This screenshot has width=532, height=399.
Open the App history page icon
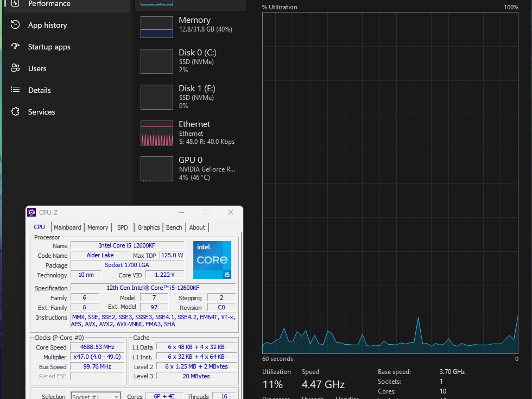coord(15,25)
